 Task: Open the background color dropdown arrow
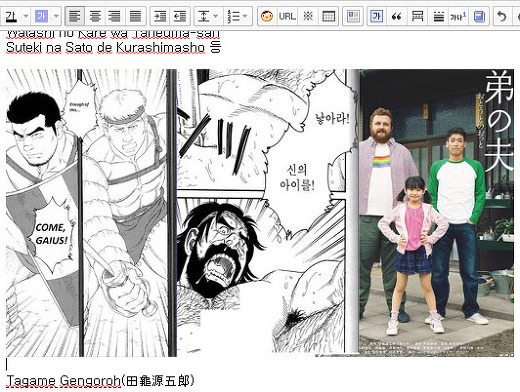[x=56, y=16]
